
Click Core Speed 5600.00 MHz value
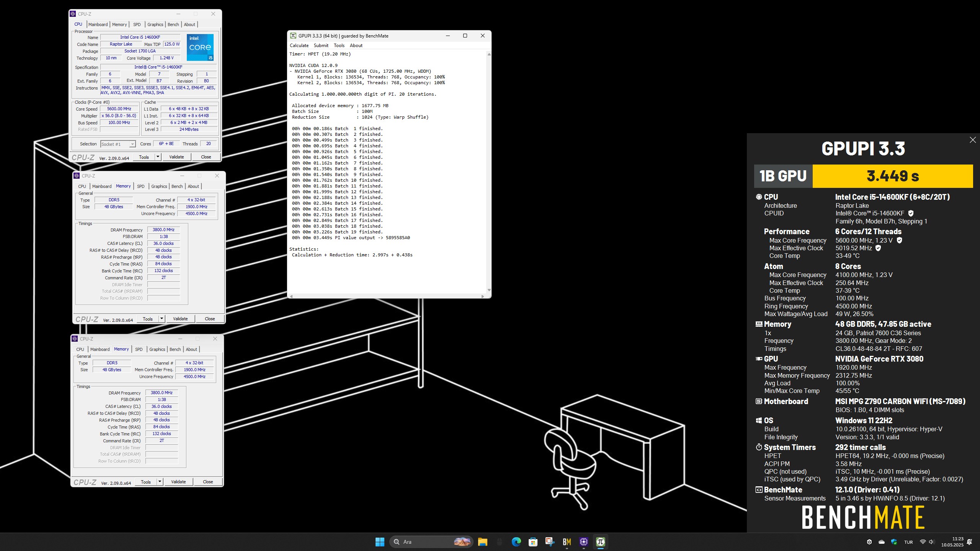pos(119,109)
